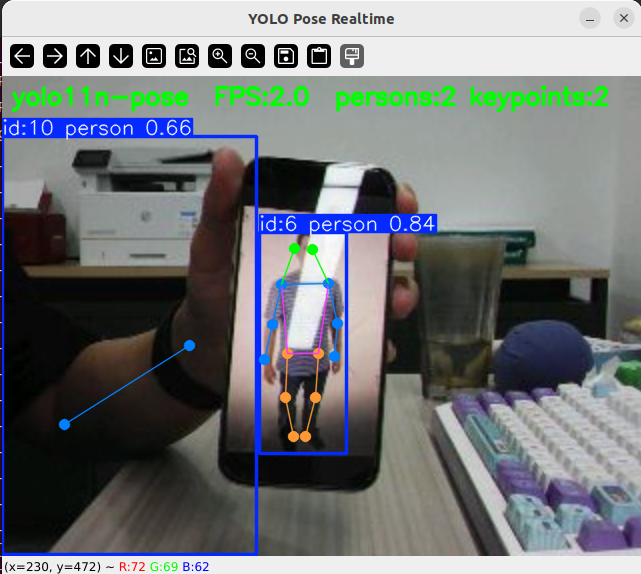
Task: Zoom to original 1x1 image size
Action: (154, 56)
